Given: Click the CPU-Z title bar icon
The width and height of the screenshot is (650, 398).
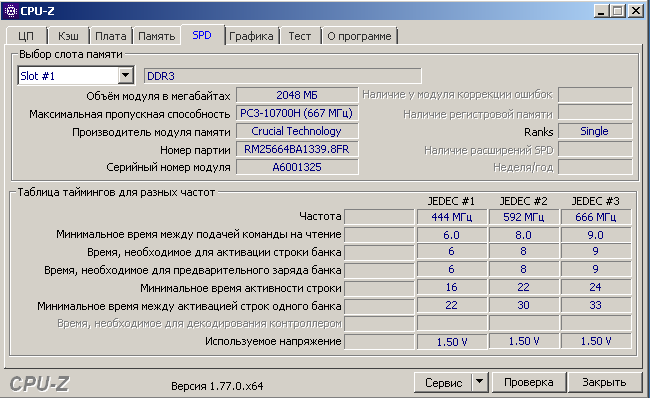Looking at the screenshot, I should 11,11.
